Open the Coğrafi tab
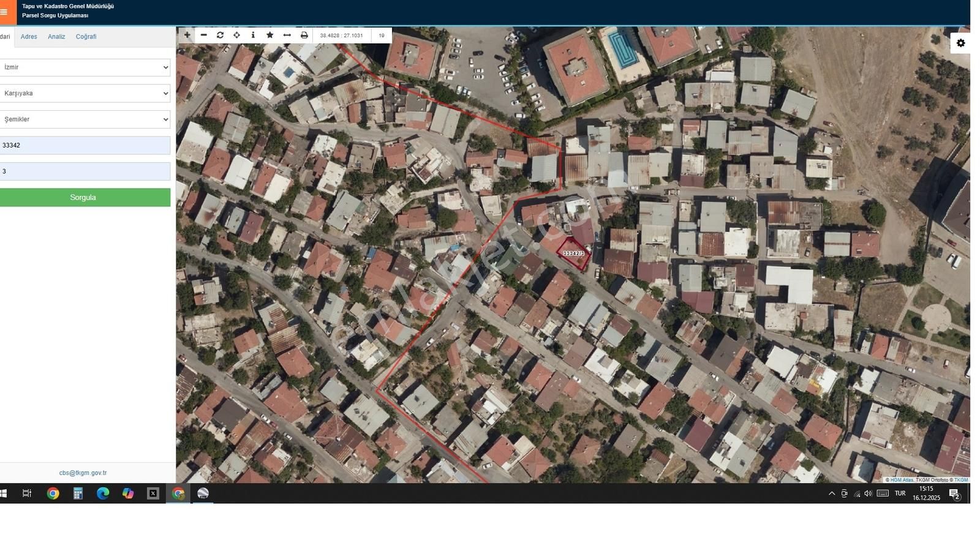This screenshot has height=551, width=980. click(86, 37)
